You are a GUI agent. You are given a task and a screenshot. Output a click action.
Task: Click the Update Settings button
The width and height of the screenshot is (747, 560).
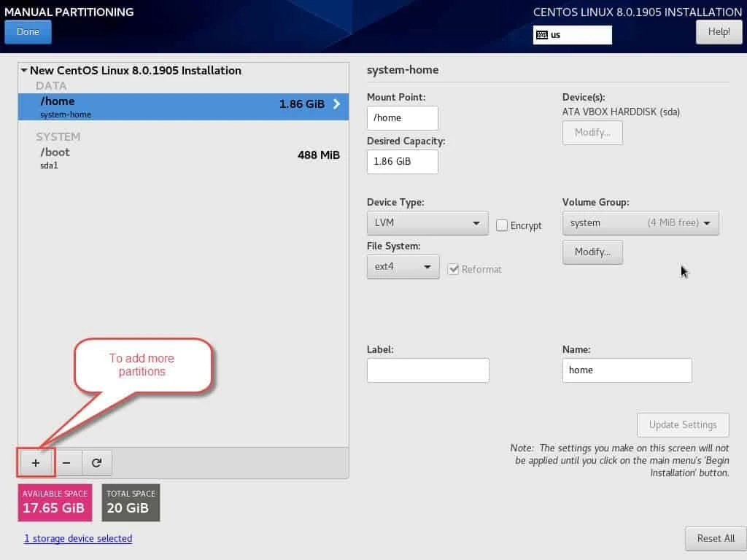[x=683, y=424]
